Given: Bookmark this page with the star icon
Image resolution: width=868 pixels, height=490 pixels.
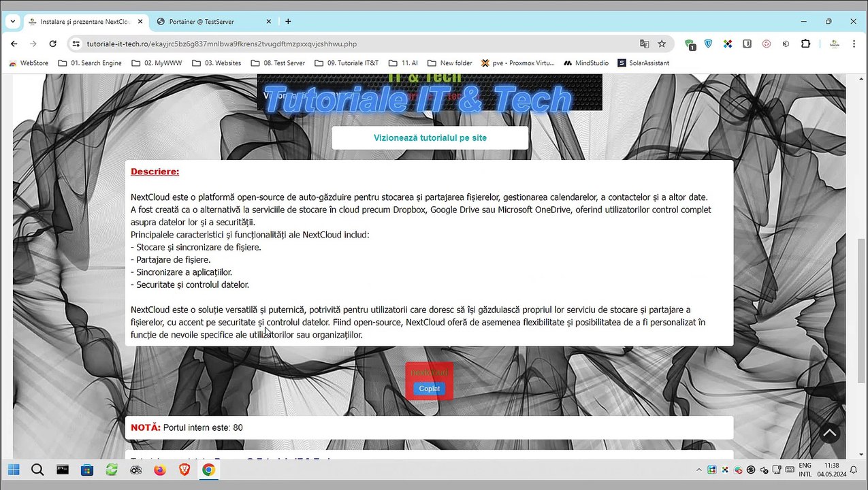Looking at the screenshot, I should click(662, 44).
